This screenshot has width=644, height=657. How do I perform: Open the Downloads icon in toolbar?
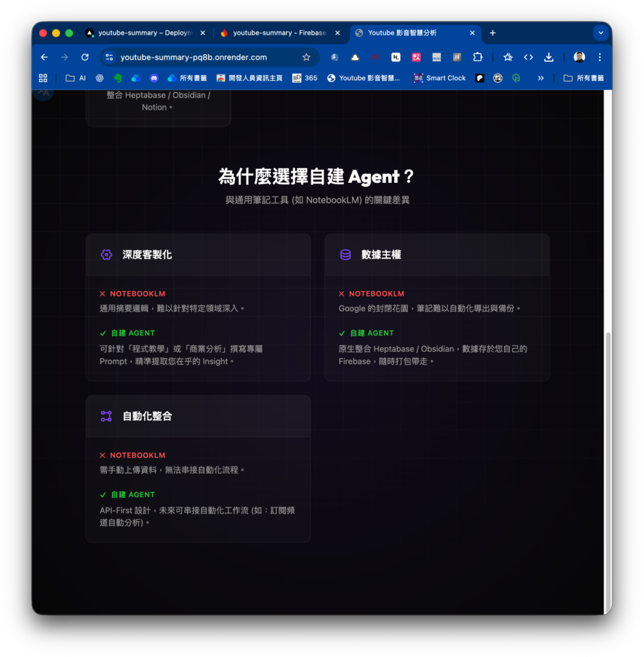548,57
